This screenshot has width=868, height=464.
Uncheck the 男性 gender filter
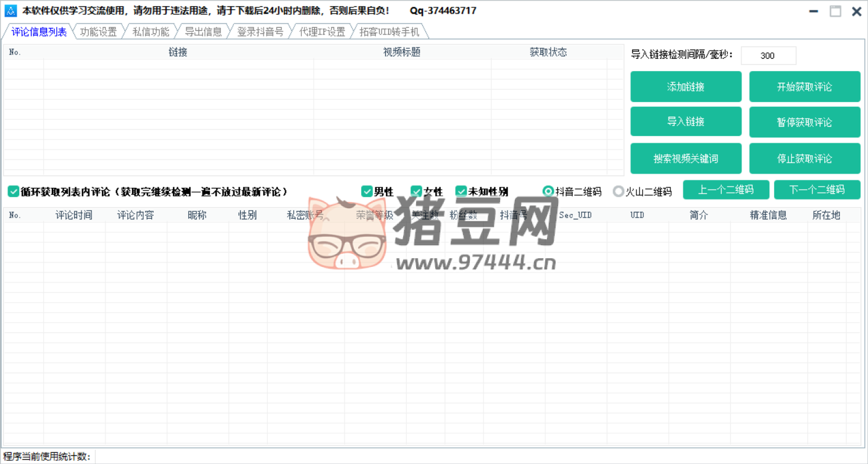[367, 192]
